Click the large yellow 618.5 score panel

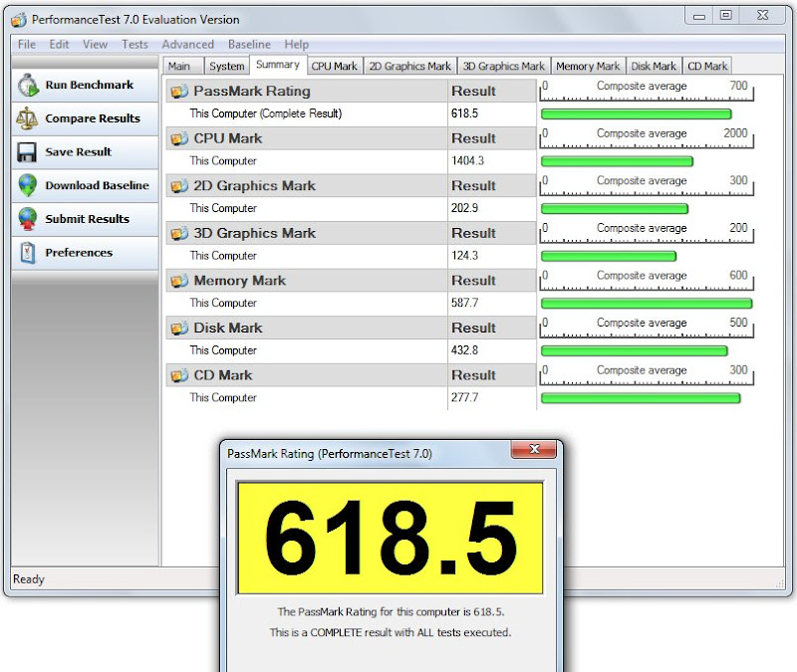pyautogui.click(x=391, y=538)
